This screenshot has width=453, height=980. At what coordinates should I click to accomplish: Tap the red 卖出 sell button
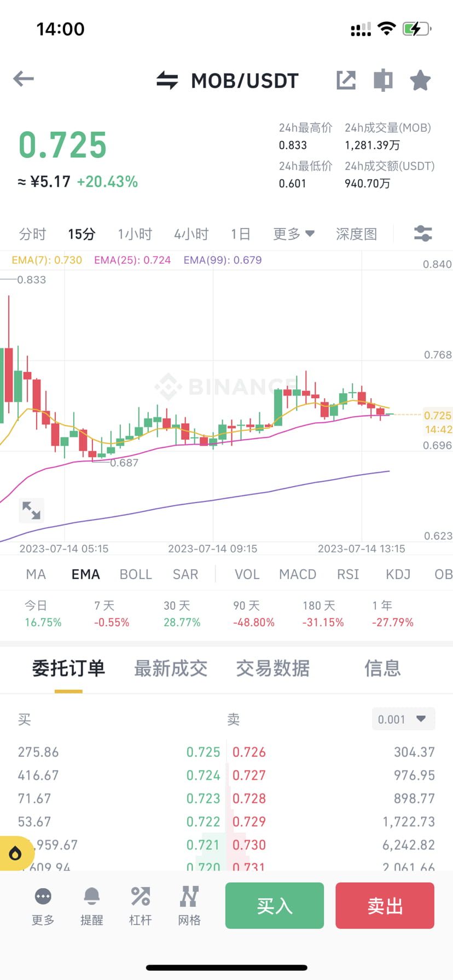coord(385,906)
